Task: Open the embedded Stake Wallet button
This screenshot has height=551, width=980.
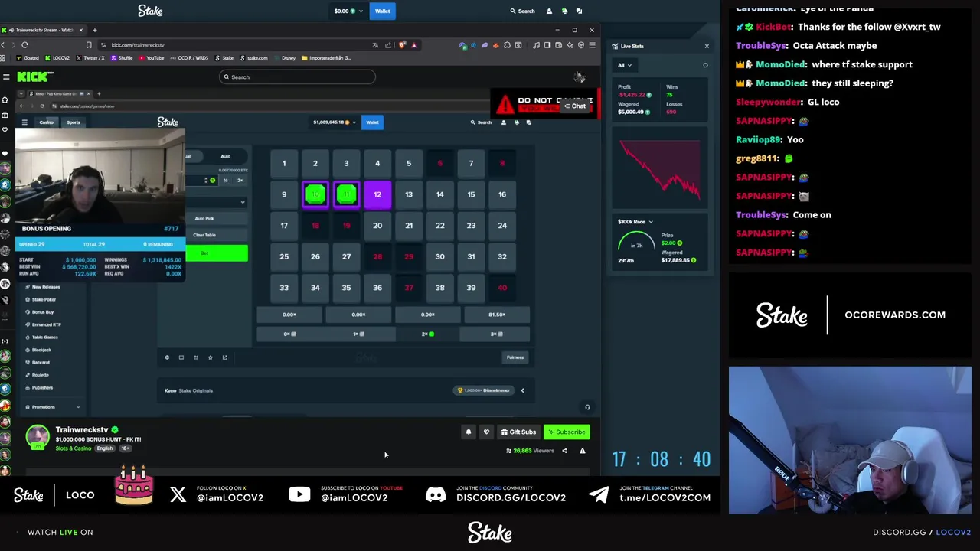Action: tap(372, 122)
